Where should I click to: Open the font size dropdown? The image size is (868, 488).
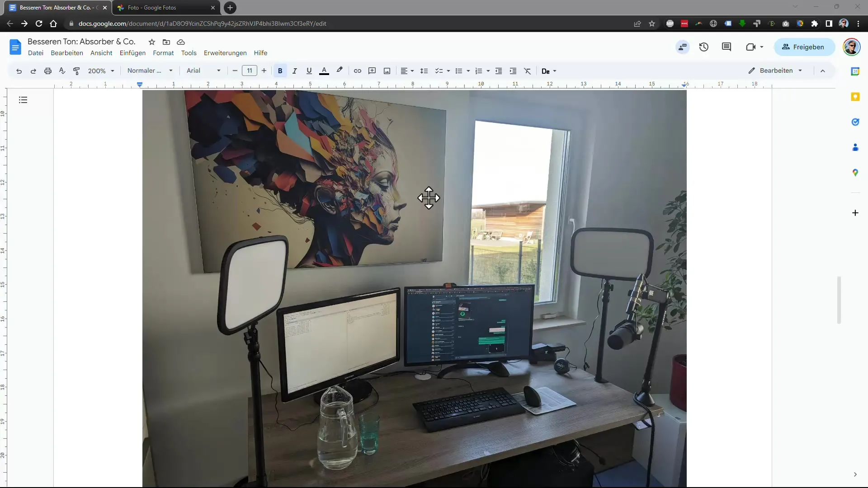249,71
